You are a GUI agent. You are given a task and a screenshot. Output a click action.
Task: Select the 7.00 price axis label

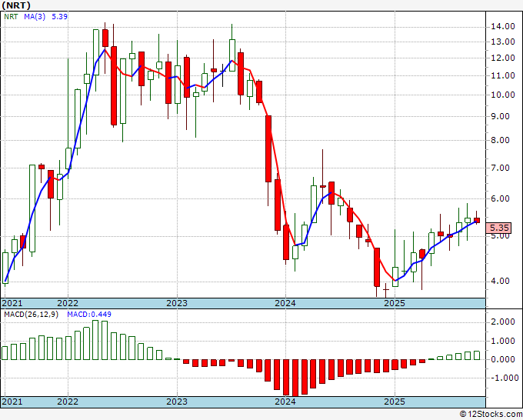(x=501, y=168)
